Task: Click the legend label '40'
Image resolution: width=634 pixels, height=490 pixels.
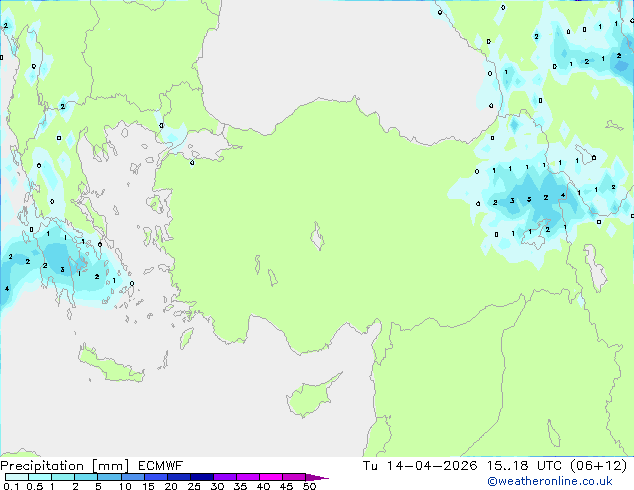Action: pos(263,486)
